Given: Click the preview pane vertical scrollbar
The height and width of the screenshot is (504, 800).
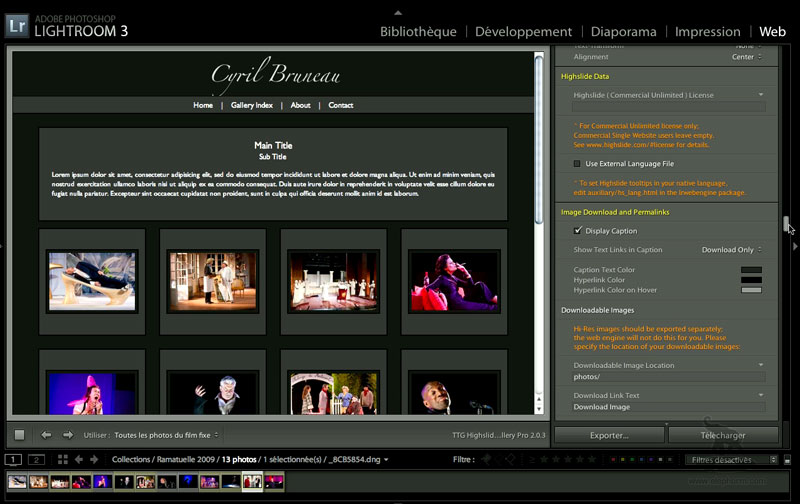Looking at the screenshot, I should 539,139.
